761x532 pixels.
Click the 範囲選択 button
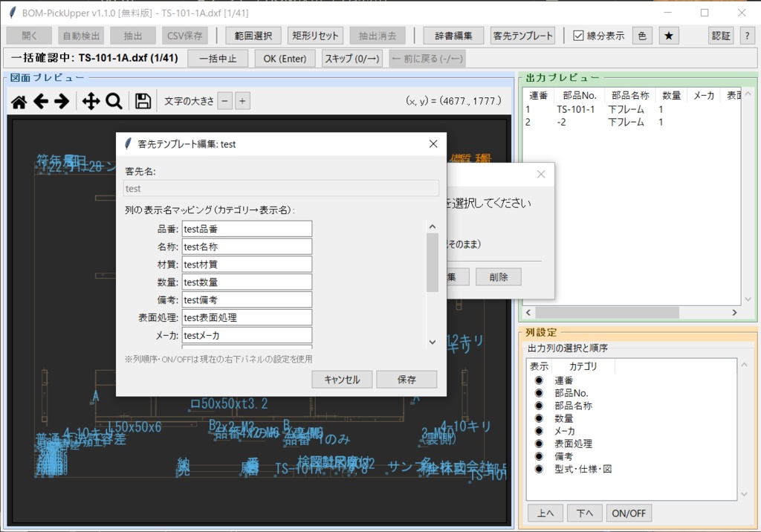click(253, 36)
